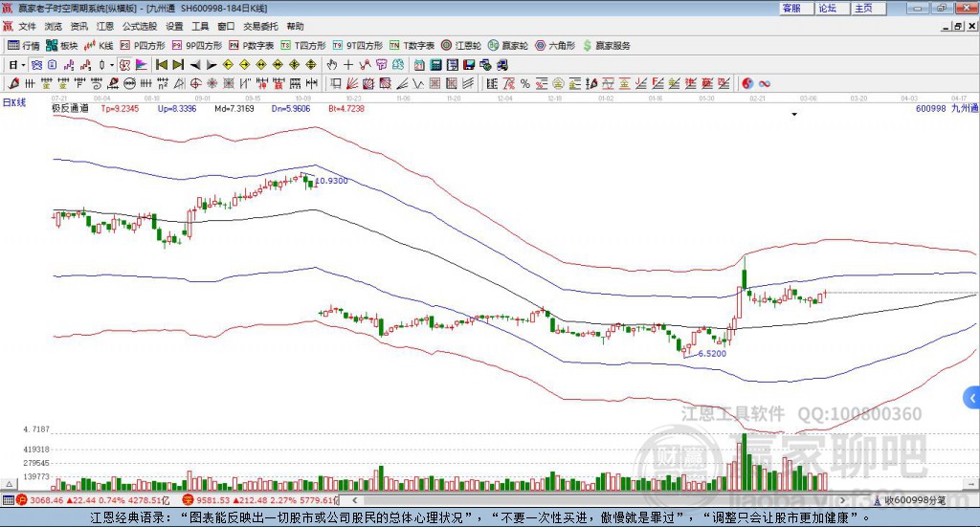
Task: Click the Dn=5.9606 value
Action: (x=291, y=109)
